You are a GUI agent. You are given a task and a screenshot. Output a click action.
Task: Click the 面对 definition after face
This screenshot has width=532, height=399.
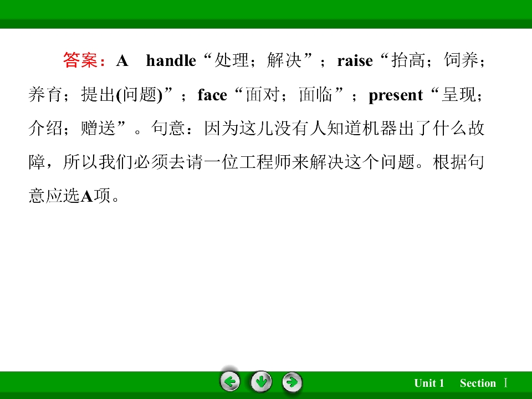click(263, 95)
